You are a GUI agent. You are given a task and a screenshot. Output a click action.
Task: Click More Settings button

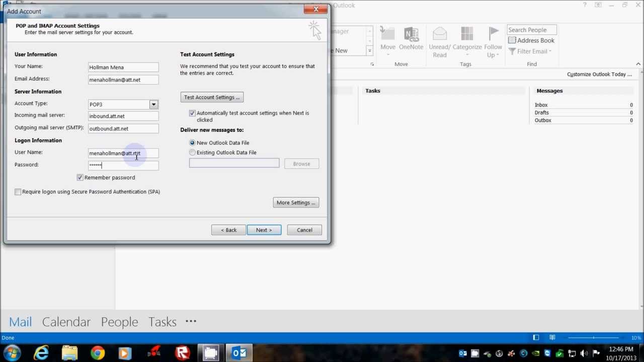(296, 203)
